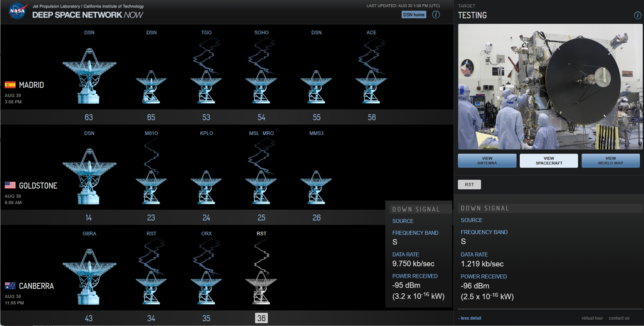The height and width of the screenshot is (326, 644).
Task: Click the GOLDSTONE station name
Action: 38,185
